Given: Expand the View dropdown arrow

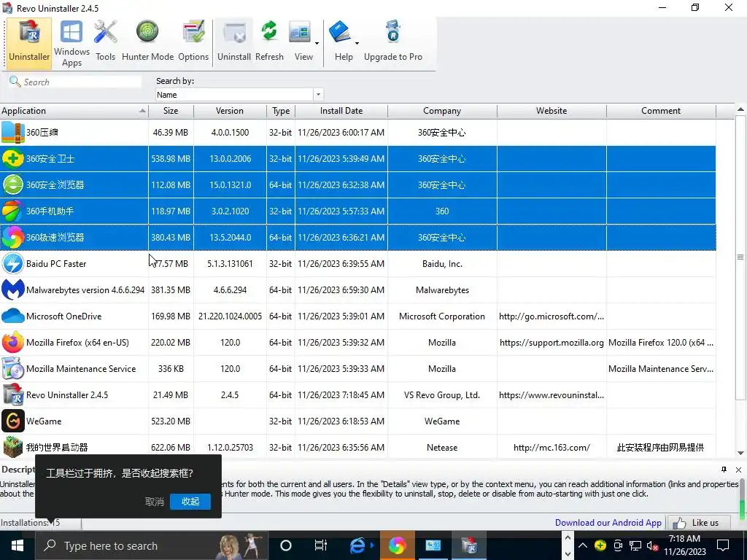Looking at the screenshot, I should pyautogui.click(x=317, y=43).
